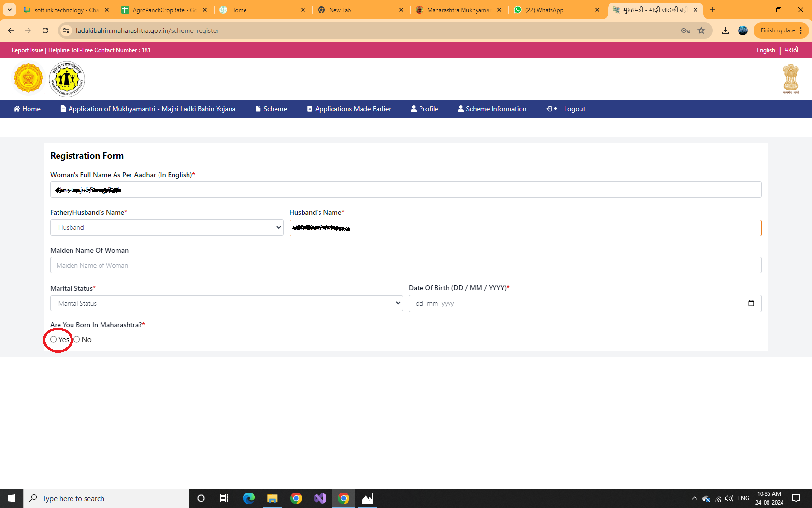Click the Women & Child Development logo
This screenshot has height=508, width=812.
tap(67, 79)
